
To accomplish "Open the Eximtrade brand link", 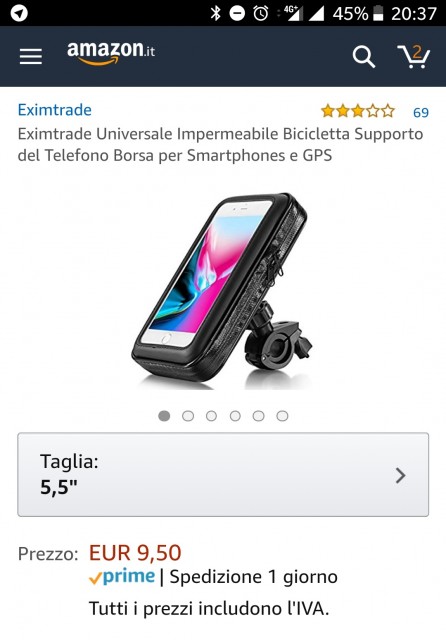I will pos(55,110).
